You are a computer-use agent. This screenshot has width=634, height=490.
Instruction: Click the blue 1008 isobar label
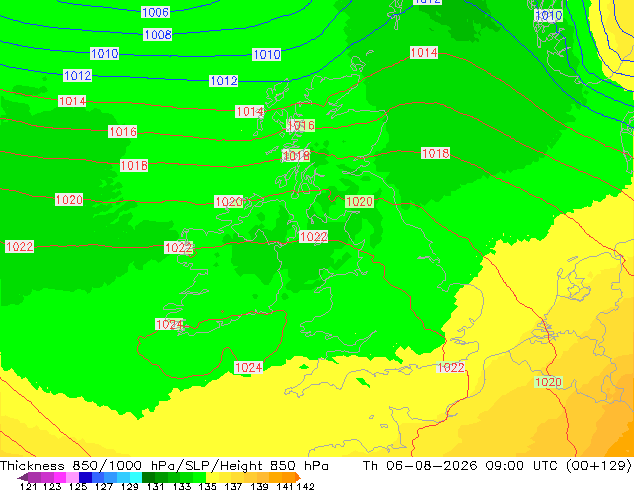click(x=158, y=35)
